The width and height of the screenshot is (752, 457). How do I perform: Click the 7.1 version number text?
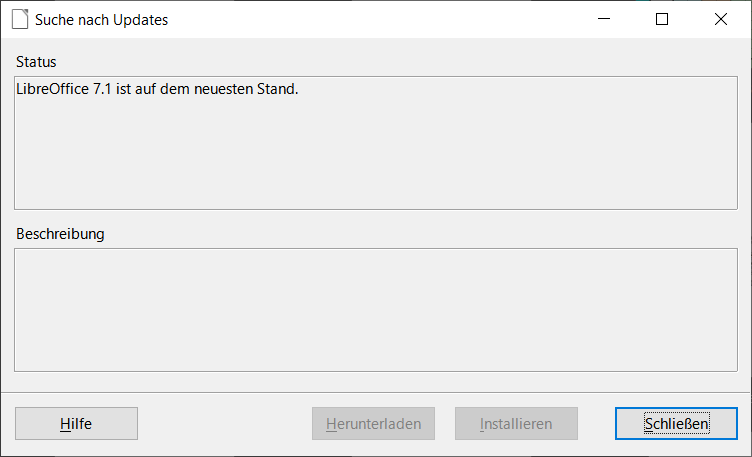103,89
